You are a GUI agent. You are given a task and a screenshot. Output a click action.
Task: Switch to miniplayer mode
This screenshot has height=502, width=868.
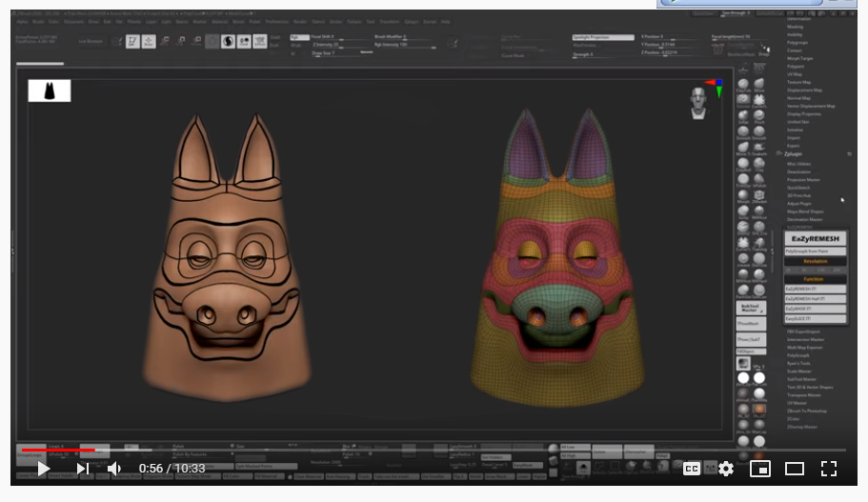coord(760,469)
